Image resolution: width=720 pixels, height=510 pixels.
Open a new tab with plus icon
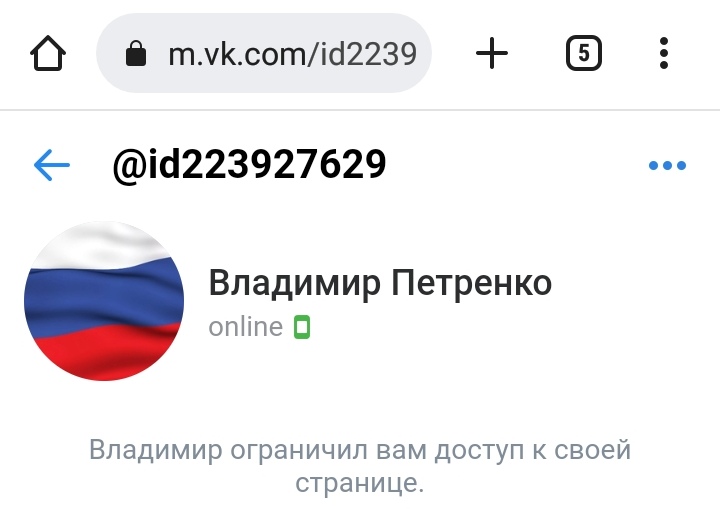pyautogui.click(x=492, y=53)
